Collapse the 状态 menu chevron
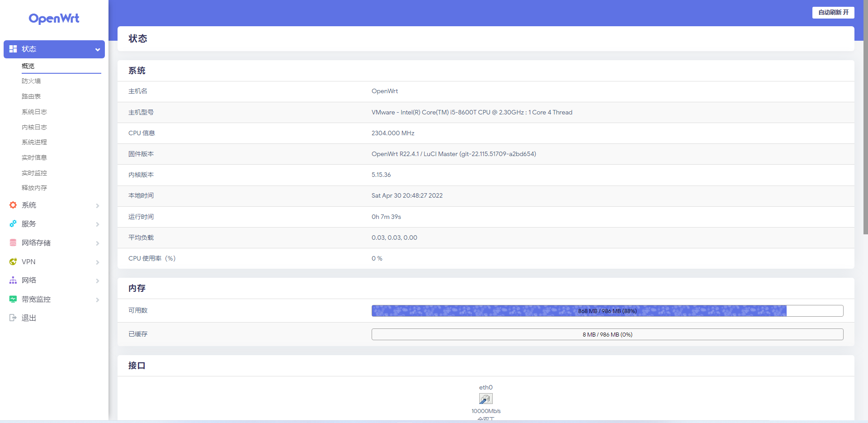Viewport: 868px width, 423px height. tap(98, 49)
